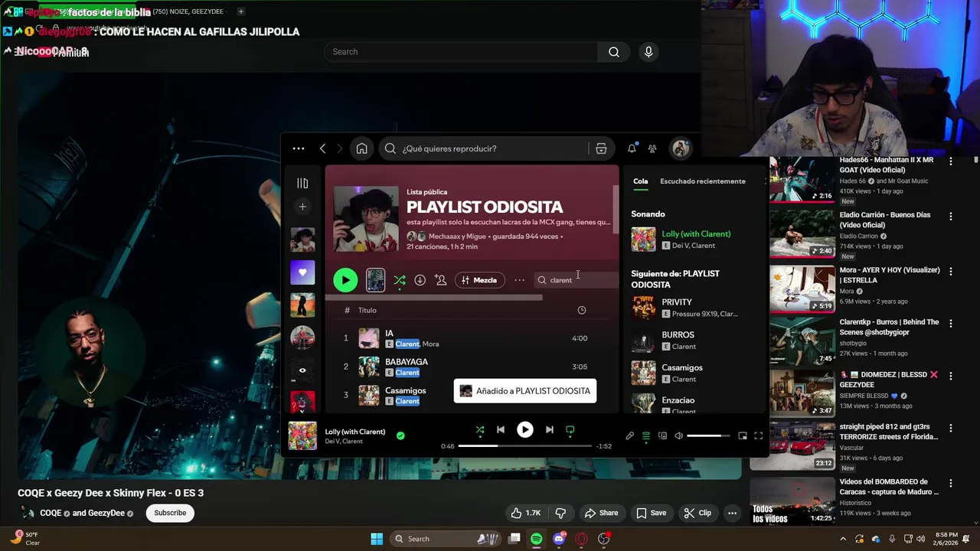The image size is (980, 551).
Task: Toggle the queue panel icon
Action: pyautogui.click(x=646, y=436)
